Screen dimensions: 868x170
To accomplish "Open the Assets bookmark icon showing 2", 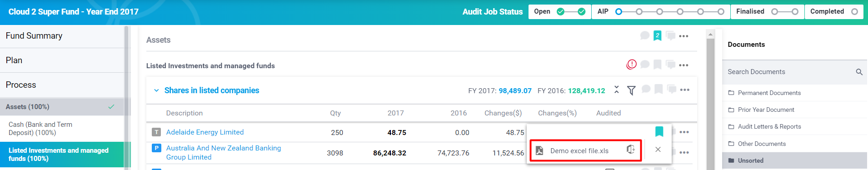I will pos(657,35).
